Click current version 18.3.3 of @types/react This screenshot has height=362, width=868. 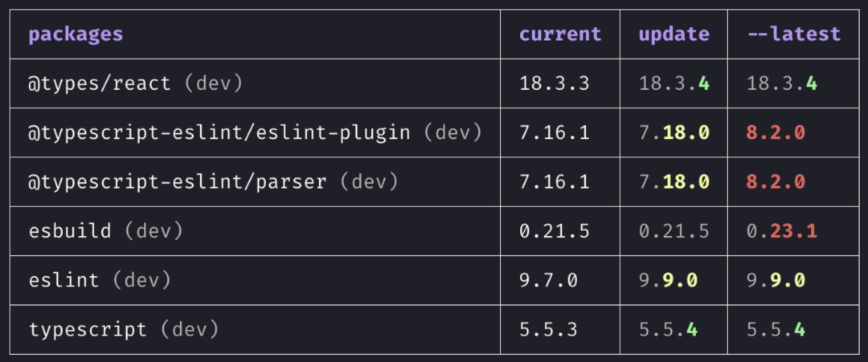tap(554, 83)
